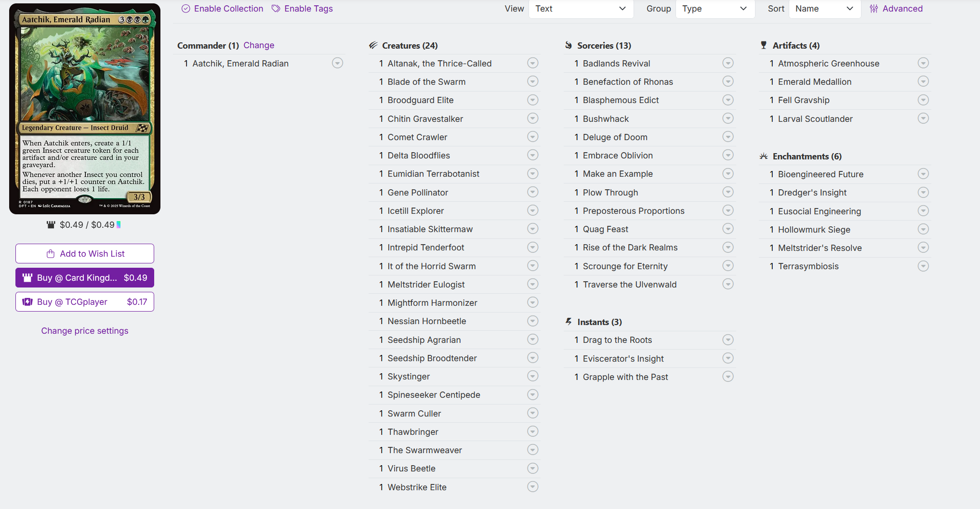Open options circle for Blade of the Swarm
Screen dimensions: 980x509
[x=533, y=81]
